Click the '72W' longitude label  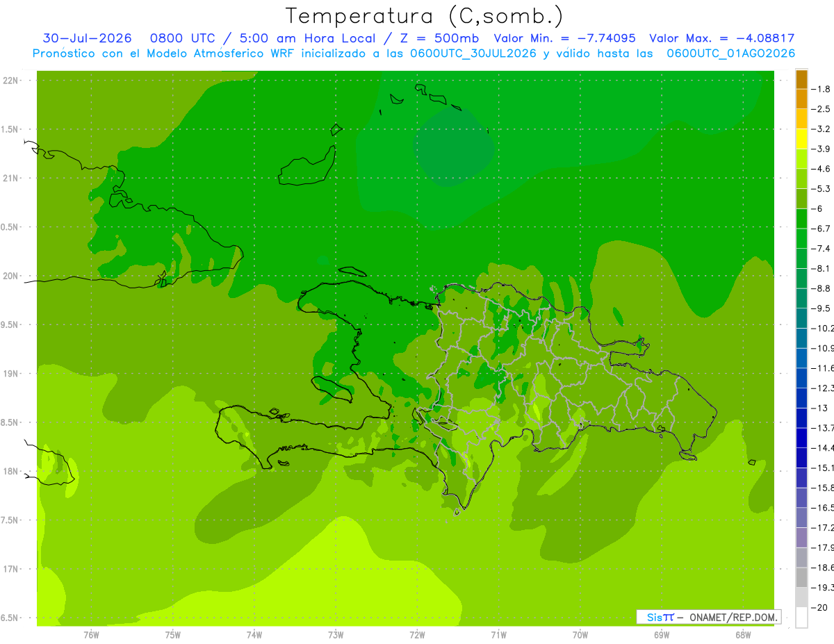point(417,635)
